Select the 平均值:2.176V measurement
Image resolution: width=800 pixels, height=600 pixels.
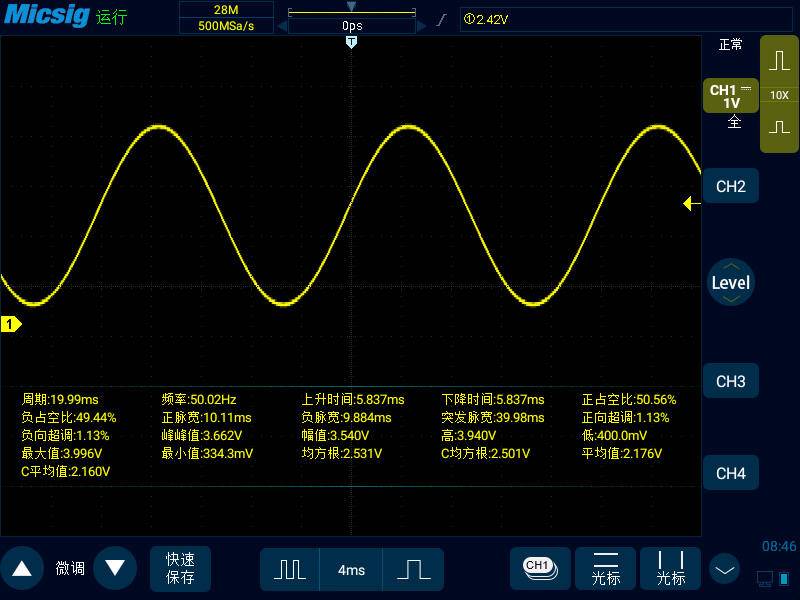(622, 453)
